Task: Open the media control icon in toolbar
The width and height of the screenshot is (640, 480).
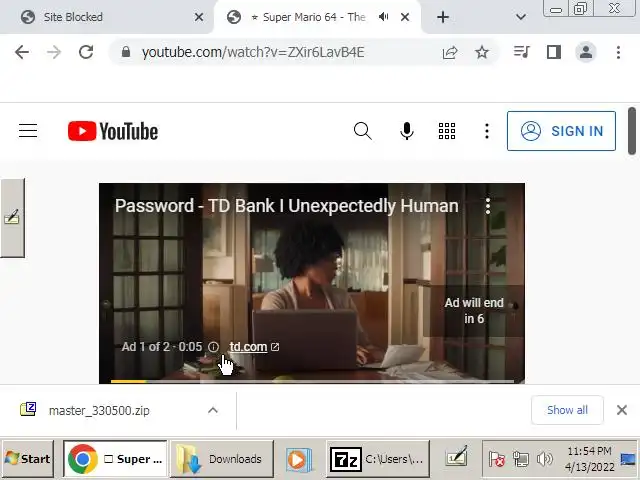Action: coord(522,52)
